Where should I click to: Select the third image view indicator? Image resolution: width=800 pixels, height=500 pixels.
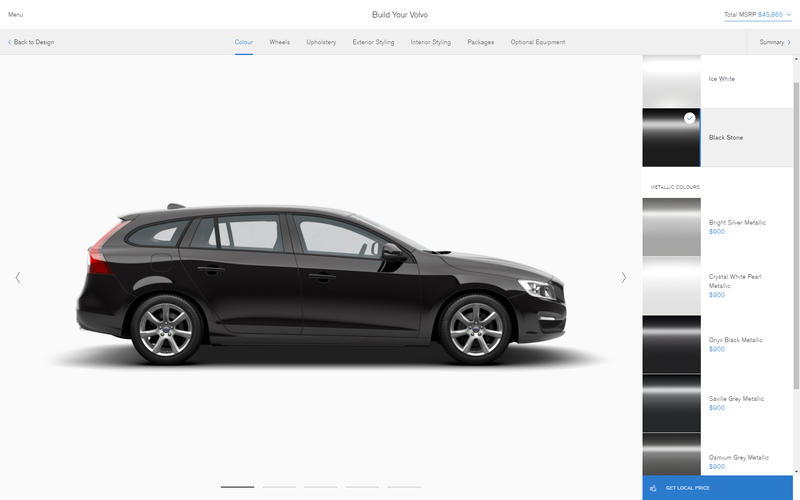(320, 487)
